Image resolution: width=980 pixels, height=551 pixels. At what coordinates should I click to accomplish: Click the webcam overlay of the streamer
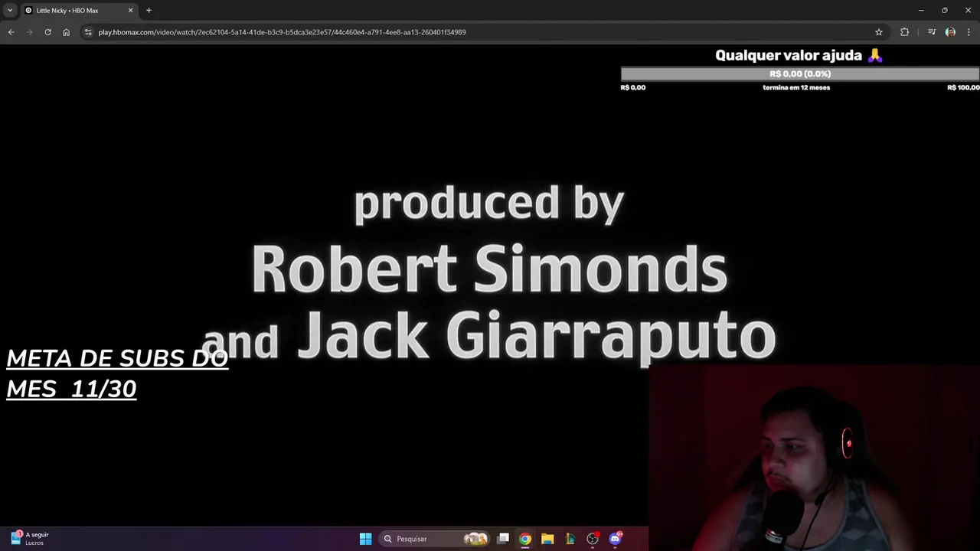tap(814, 458)
